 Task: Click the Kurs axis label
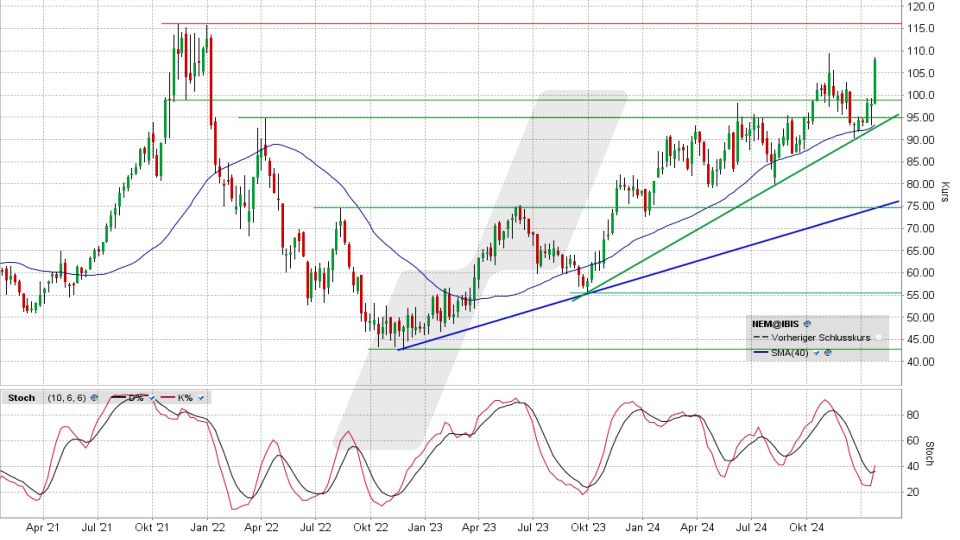[x=945, y=192]
